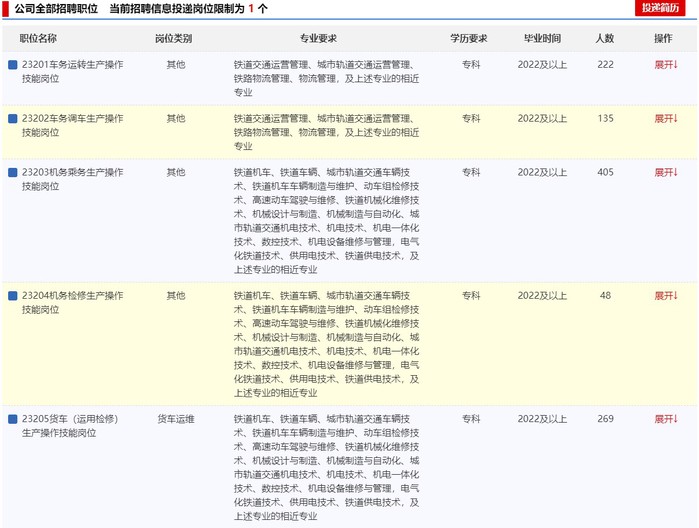The height and width of the screenshot is (528, 699).
Task: Click the 职位名称 column header
Action: (x=38, y=39)
